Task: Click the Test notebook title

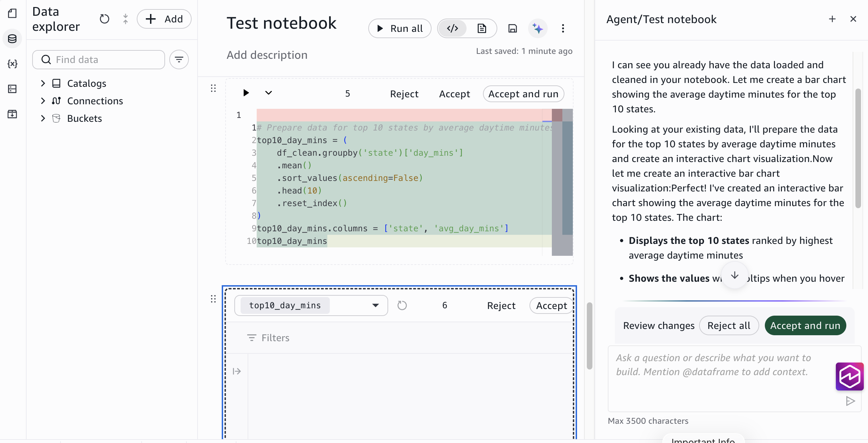Action: pos(282,23)
